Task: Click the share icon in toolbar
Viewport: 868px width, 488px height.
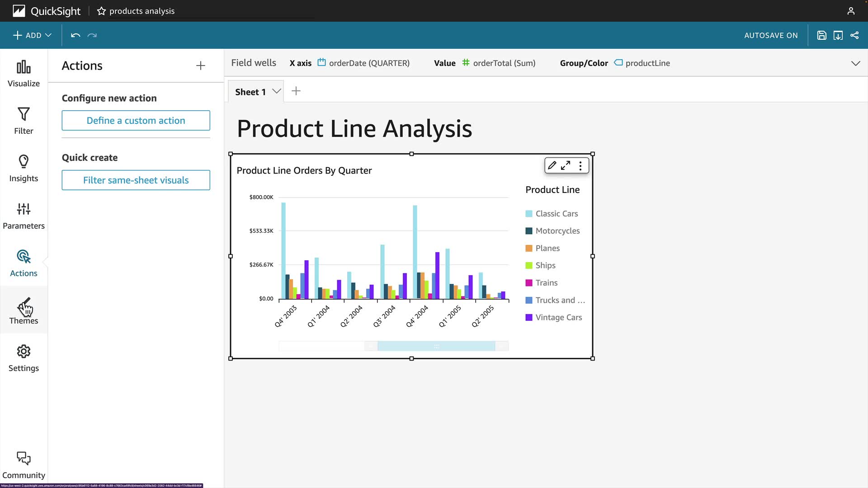Action: coord(854,35)
